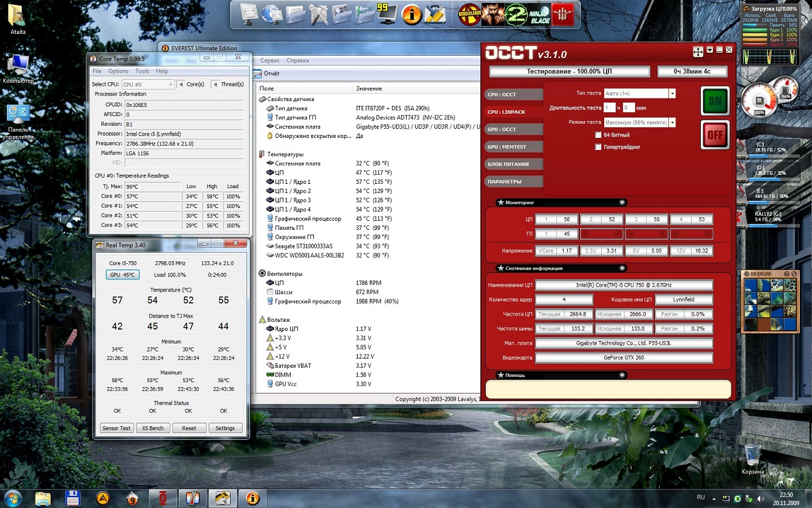Open Select CPU dropdown in Core Temp
Image resolution: width=812 pixels, height=508 pixels.
148,85
